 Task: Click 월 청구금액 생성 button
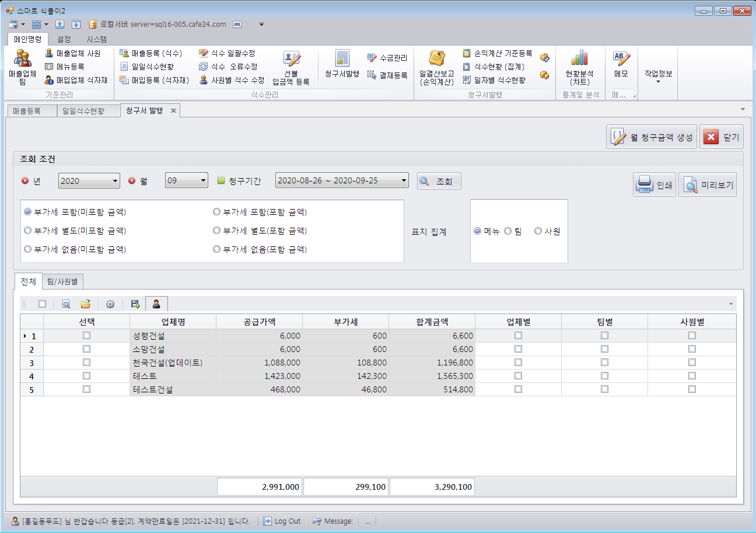pyautogui.click(x=652, y=137)
